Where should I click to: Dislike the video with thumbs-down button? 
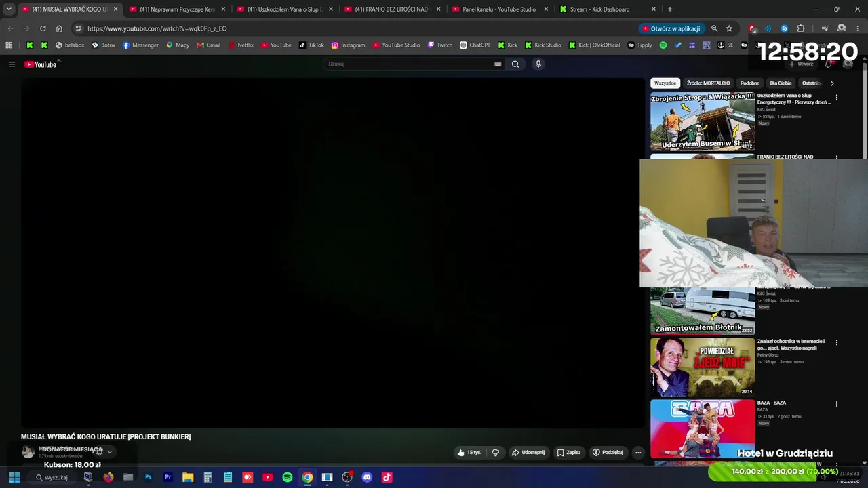pos(496,453)
